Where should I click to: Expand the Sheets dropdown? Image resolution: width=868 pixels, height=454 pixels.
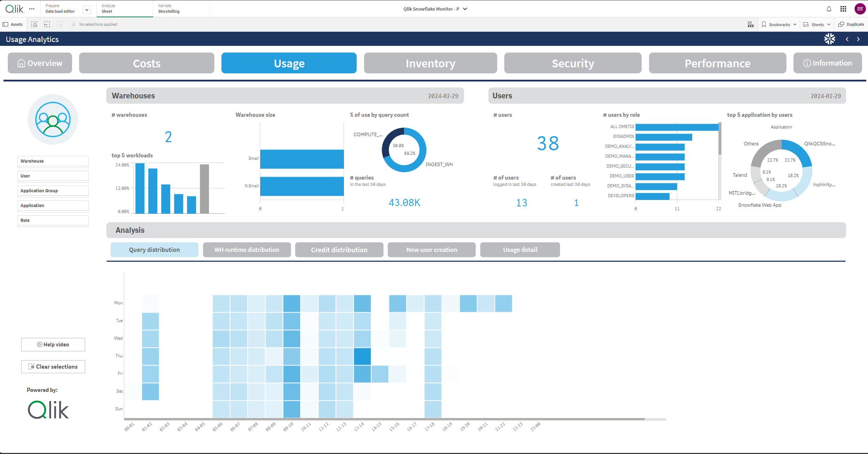816,24
